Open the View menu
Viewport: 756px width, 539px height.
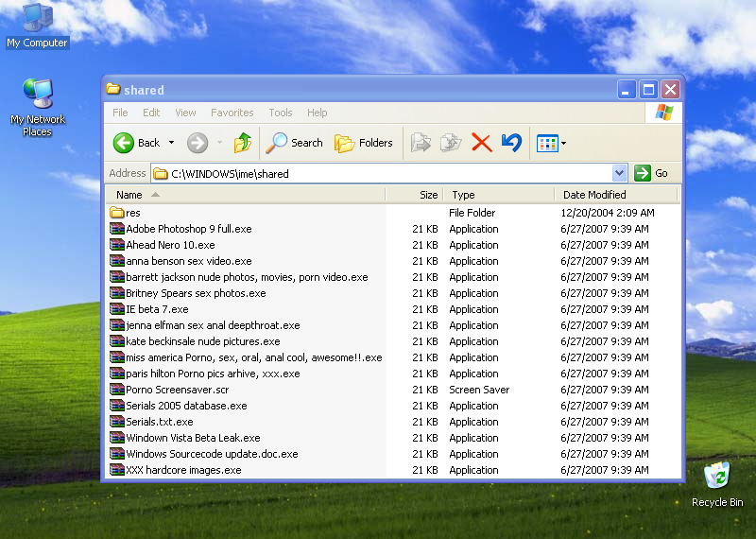185,113
